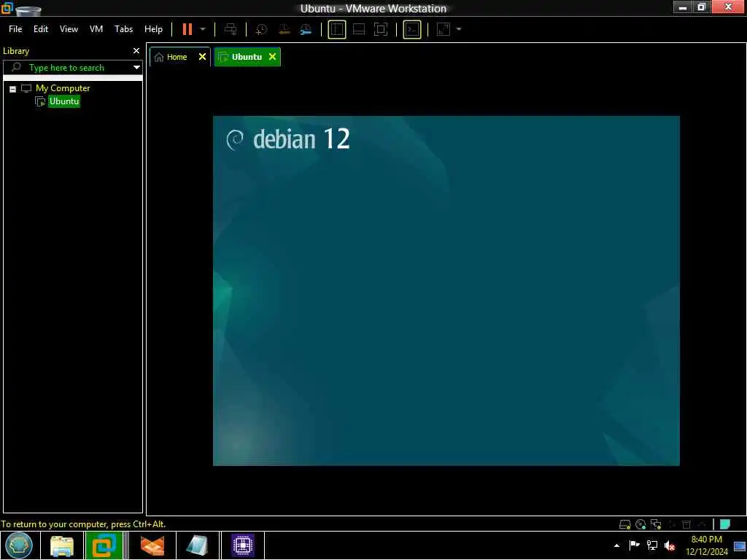Click the Action Center flag icon
This screenshot has height=560, width=747.
click(634, 545)
